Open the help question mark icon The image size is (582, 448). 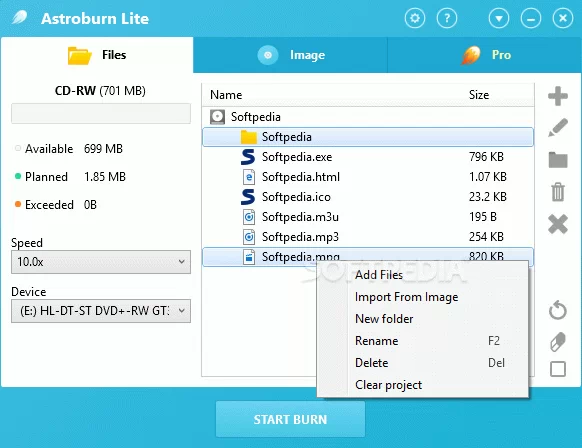click(x=447, y=18)
